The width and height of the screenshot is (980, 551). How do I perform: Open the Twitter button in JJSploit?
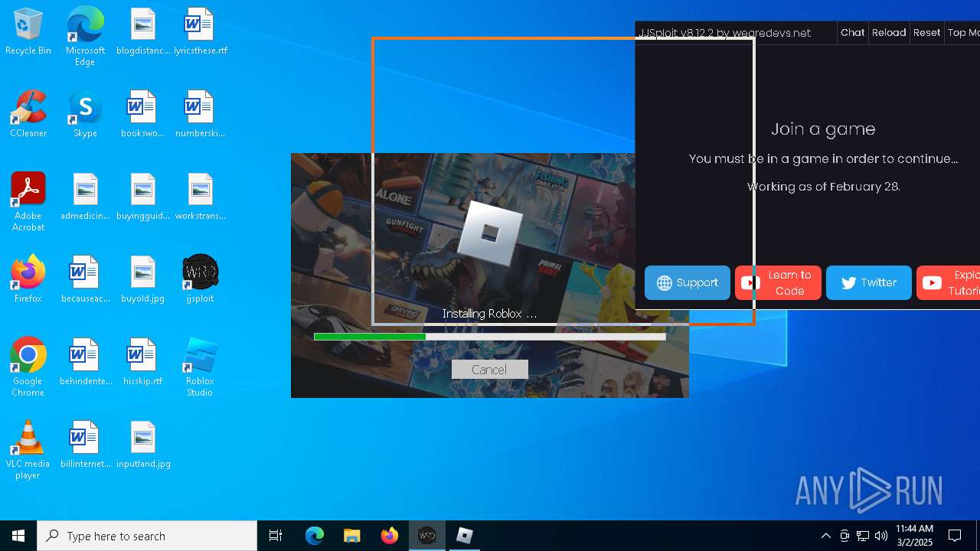pos(869,283)
